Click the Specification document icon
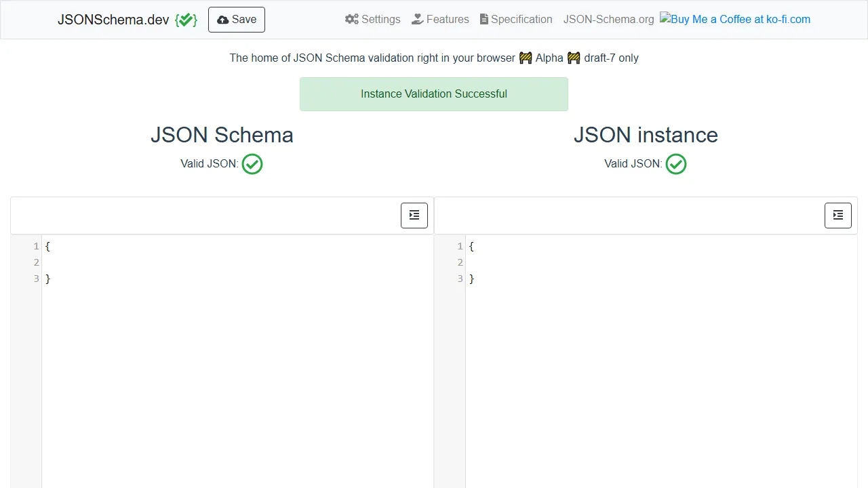The height and width of the screenshot is (488, 868). 484,19
